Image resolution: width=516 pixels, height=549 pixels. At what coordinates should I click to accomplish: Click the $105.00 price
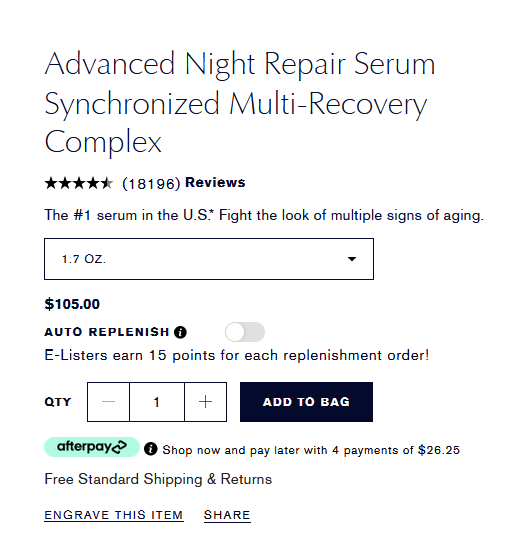(72, 304)
